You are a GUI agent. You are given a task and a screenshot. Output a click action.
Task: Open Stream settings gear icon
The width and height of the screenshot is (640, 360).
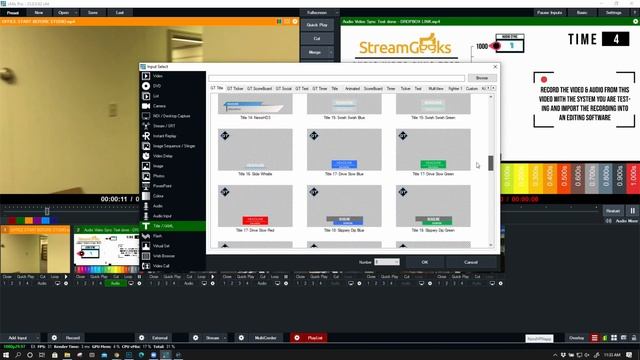pos(196,338)
